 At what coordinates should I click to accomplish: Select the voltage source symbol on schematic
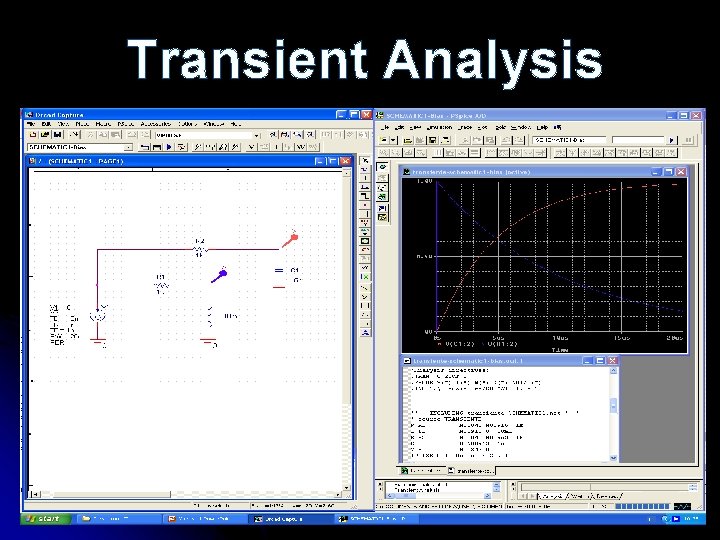pyautogui.click(x=98, y=316)
